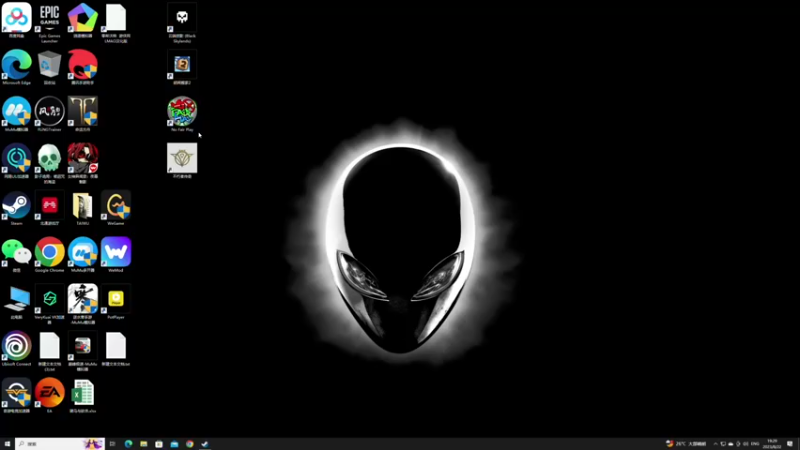Open the colorful pentagon emulator desktop icon
This screenshot has height=450, width=800.
(x=83, y=18)
